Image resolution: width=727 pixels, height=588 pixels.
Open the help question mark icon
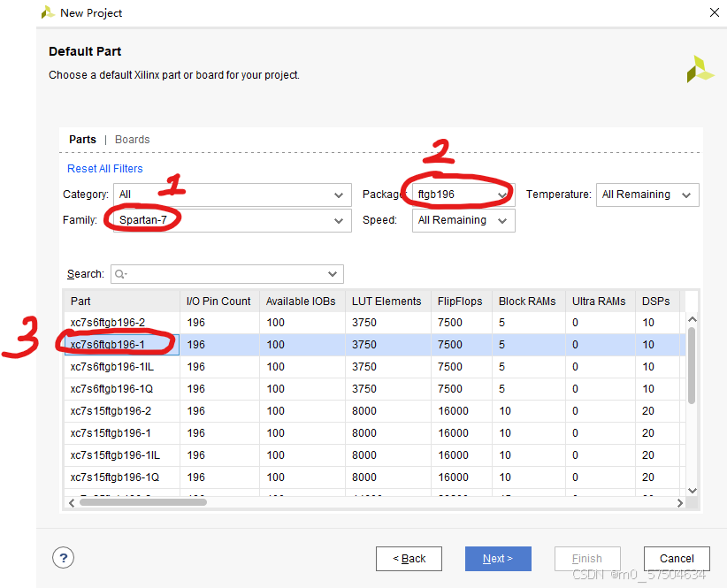(x=63, y=557)
